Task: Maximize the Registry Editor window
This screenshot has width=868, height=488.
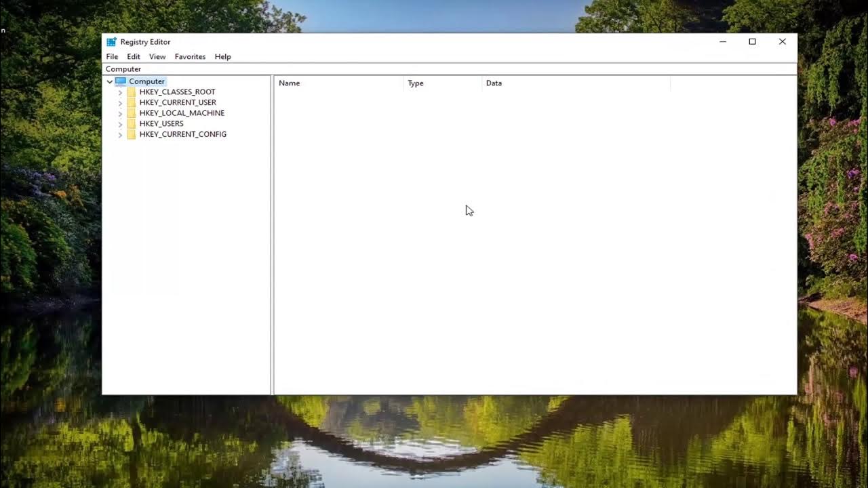Action: click(752, 42)
